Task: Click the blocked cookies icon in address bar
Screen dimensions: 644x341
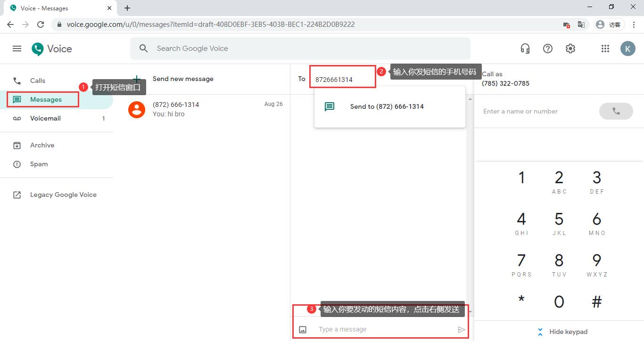Action: pos(566,24)
